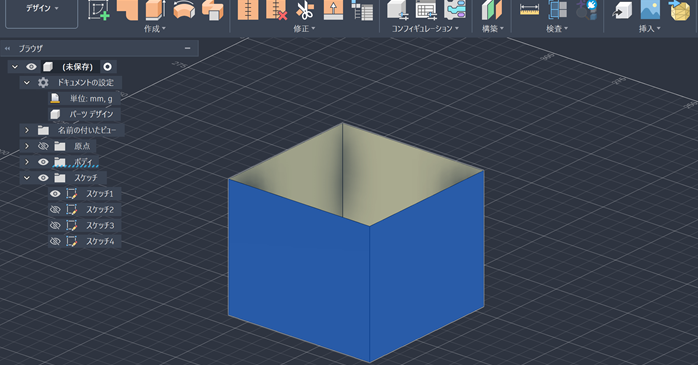Show スケッチ2 with its eye icon
698x365 pixels.
tap(55, 210)
